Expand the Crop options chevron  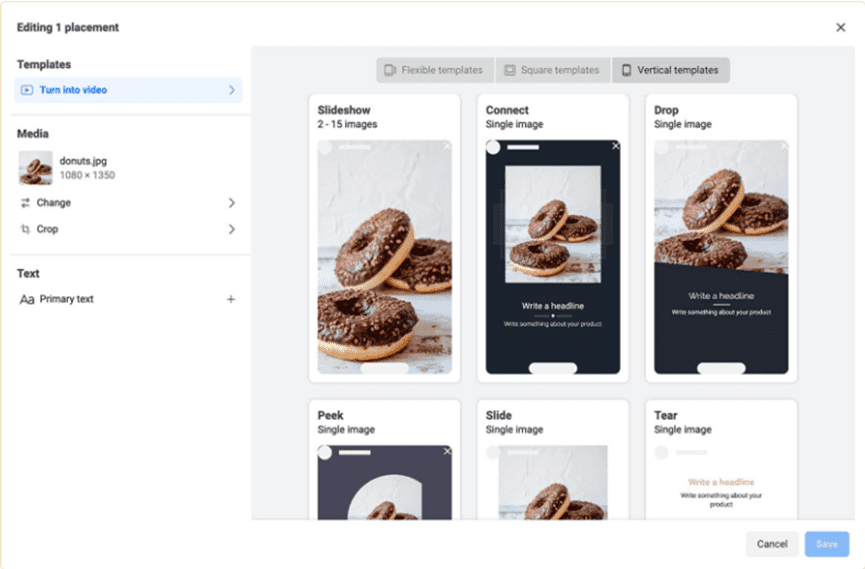click(231, 229)
